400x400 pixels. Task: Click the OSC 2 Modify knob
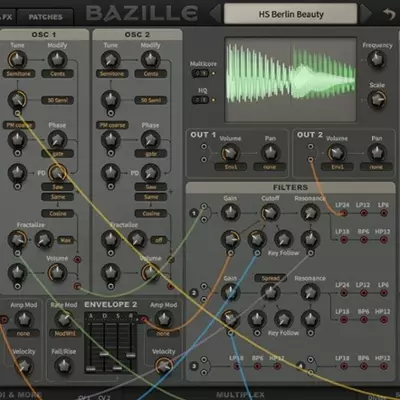coord(151,60)
